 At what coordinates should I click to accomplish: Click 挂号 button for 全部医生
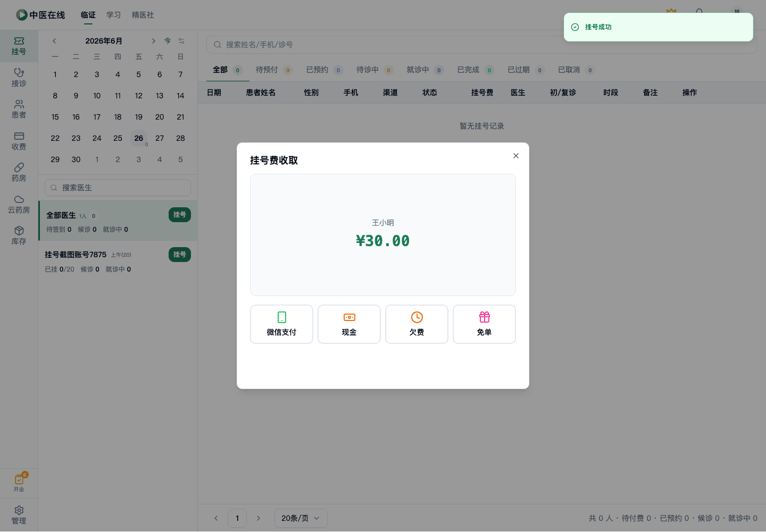click(x=180, y=215)
